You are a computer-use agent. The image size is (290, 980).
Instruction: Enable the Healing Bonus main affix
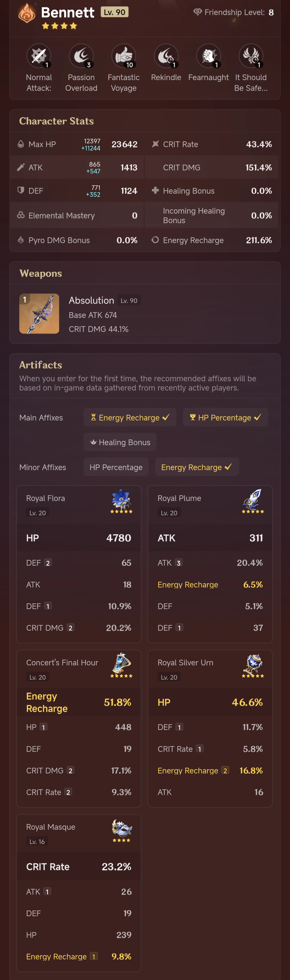point(120,442)
